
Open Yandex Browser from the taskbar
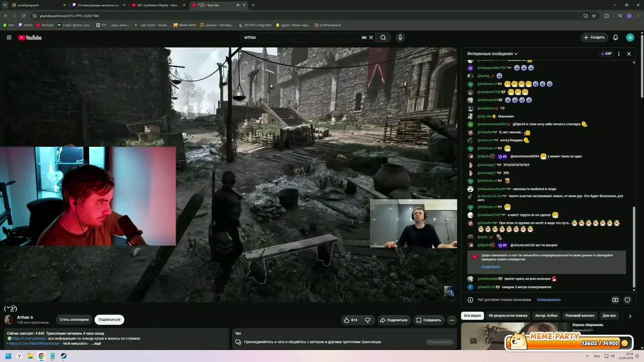coord(19,356)
